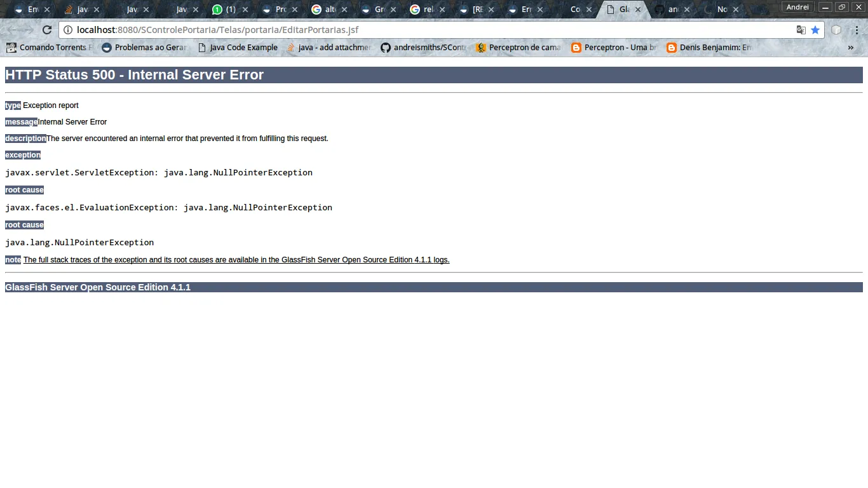Open the Chrome three-dot menu
Image resolution: width=868 pixels, height=488 pixels.
[857, 30]
